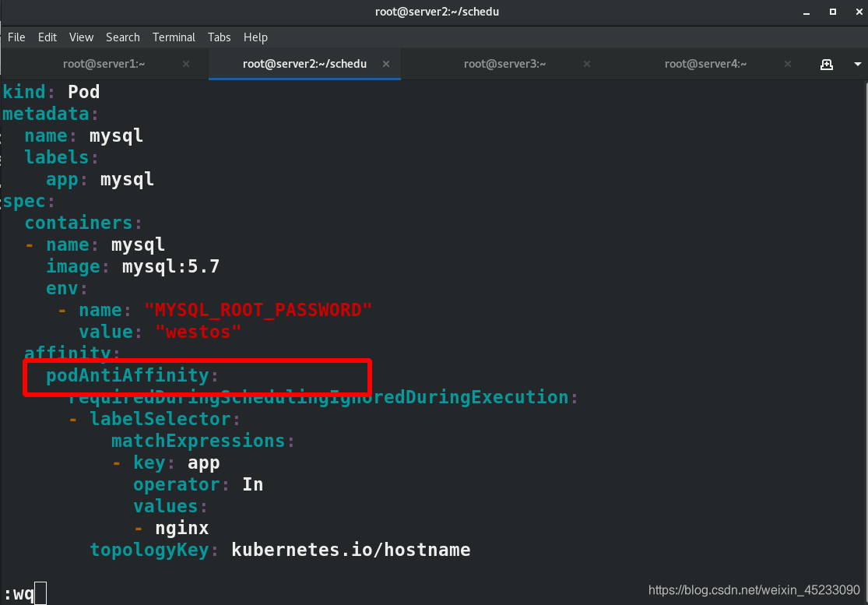The height and width of the screenshot is (605, 868).
Task: Click the word 'Pod' after kind
Action: coord(83,91)
